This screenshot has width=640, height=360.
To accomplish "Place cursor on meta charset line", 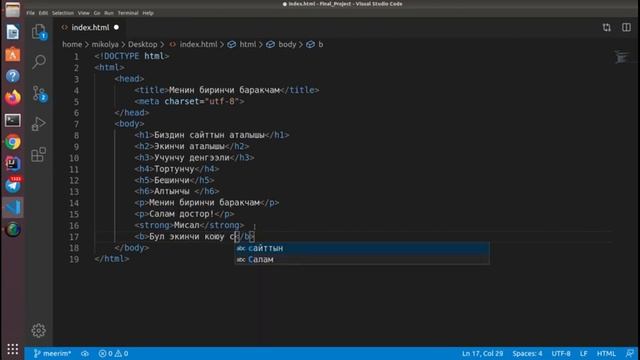I will point(189,101).
